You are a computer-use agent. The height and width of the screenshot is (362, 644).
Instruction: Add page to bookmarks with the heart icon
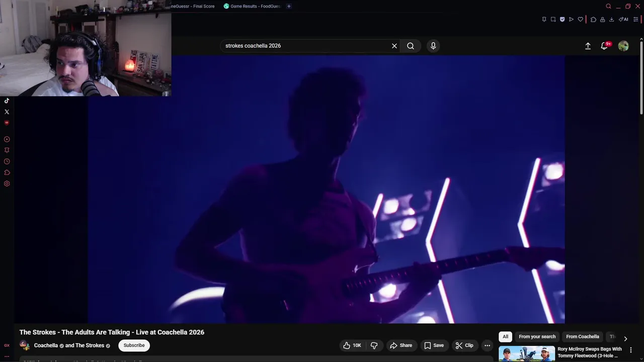[x=580, y=19]
